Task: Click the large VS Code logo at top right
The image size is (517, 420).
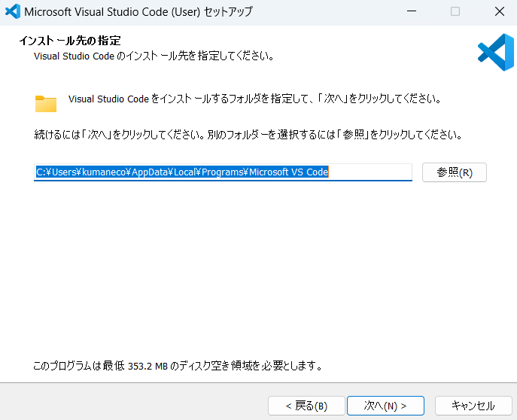Action: pos(496,52)
